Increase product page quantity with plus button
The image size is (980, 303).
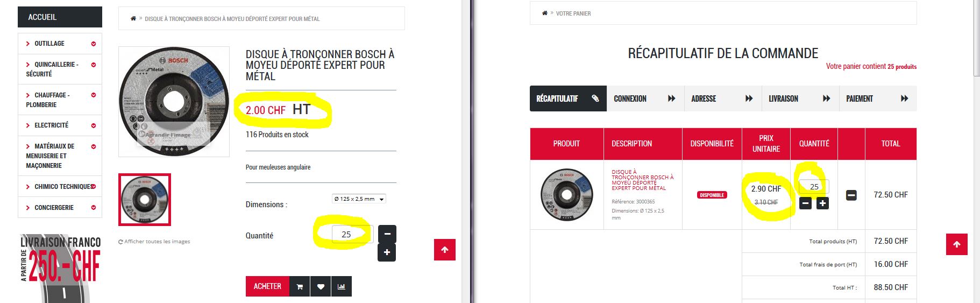387,252
